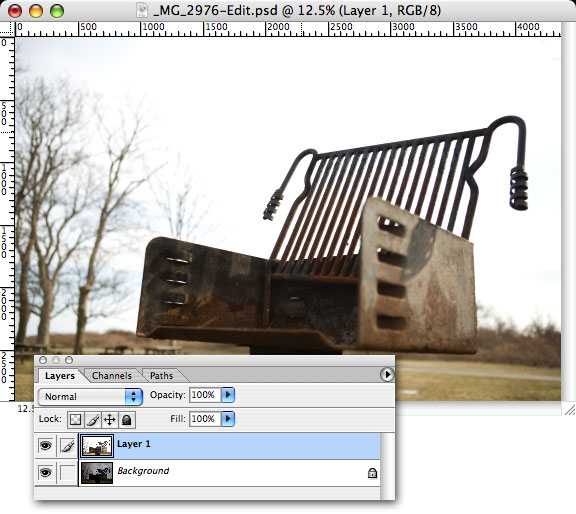Image resolution: width=576 pixels, height=514 pixels.
Task: Click the Opacity 100% input field
Action: [x=205, y=395]
